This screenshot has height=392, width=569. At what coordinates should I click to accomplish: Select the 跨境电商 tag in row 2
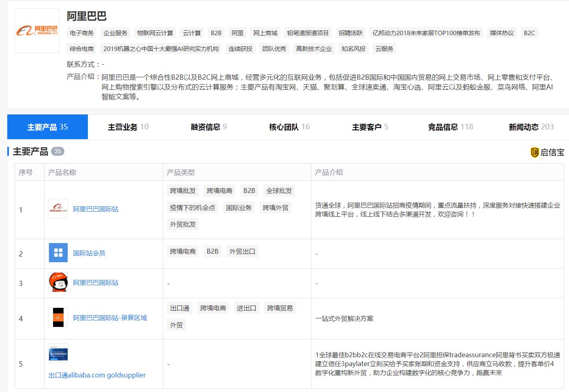(x=182, y=251)
